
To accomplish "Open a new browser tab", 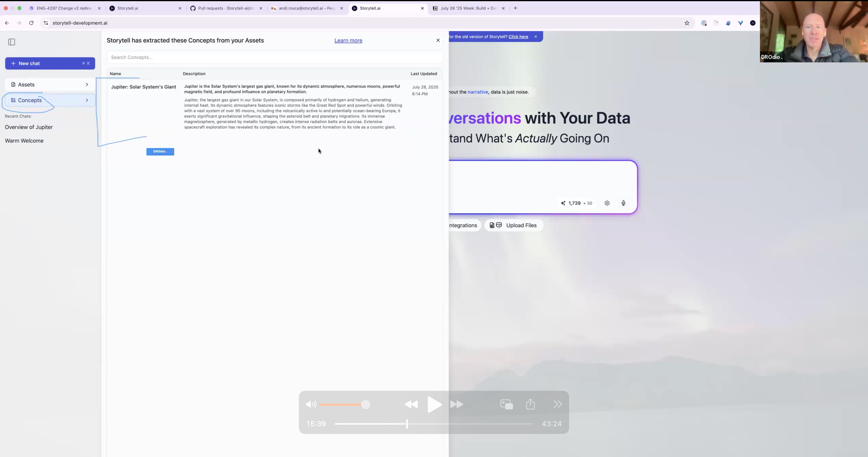I will tap(515, 9).
